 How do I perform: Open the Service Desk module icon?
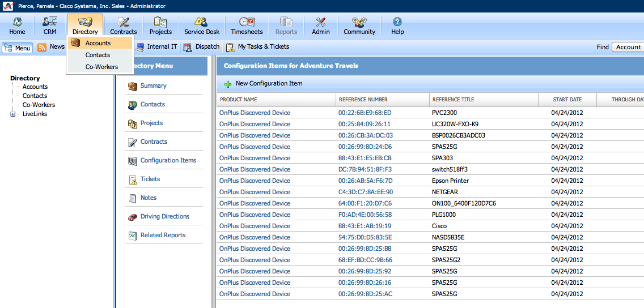click(201, 22)
